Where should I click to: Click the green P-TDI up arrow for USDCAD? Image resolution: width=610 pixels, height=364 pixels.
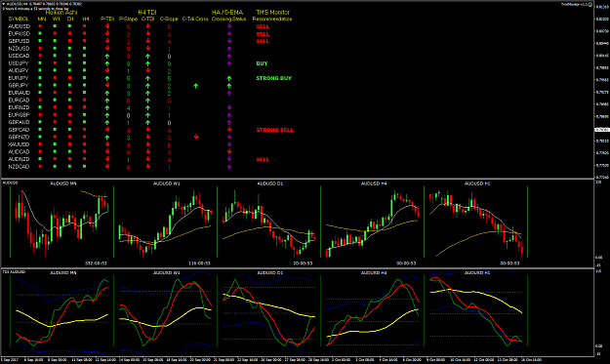coord(107,56)
